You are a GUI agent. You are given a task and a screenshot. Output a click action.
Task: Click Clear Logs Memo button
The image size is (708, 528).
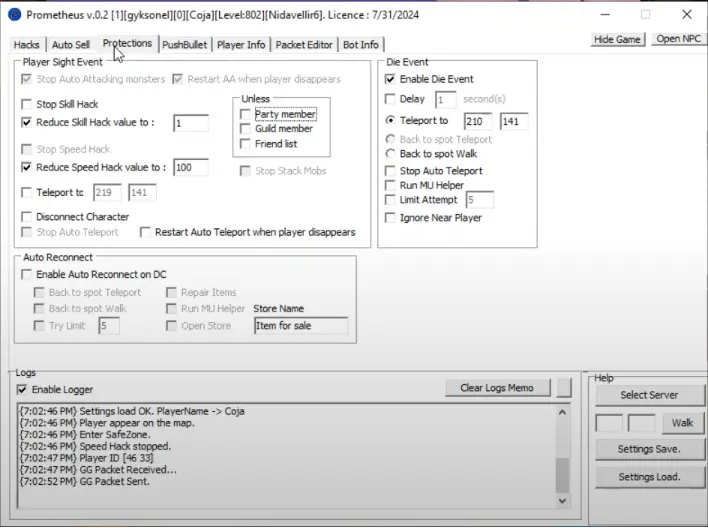pyautogui.click(x=498, y=388)
